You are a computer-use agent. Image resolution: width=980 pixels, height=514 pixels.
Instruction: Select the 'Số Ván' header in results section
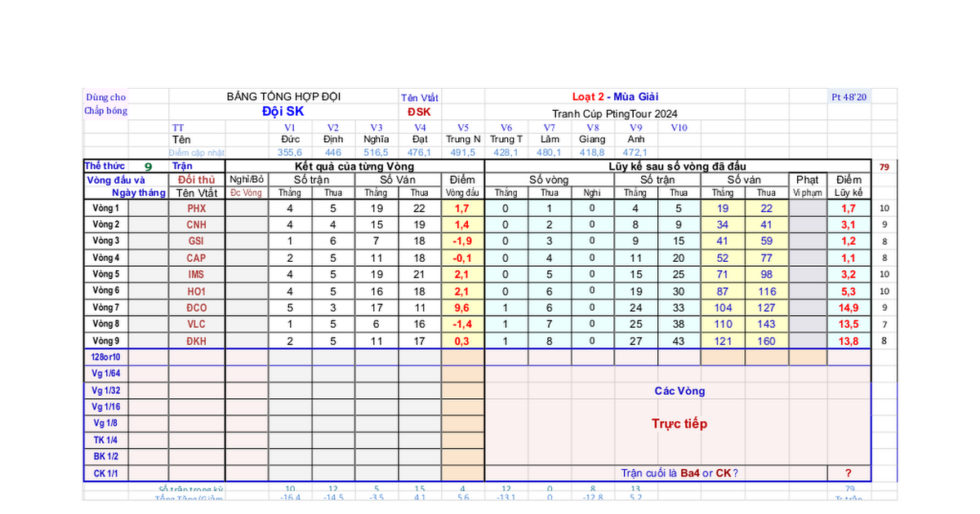398,179
